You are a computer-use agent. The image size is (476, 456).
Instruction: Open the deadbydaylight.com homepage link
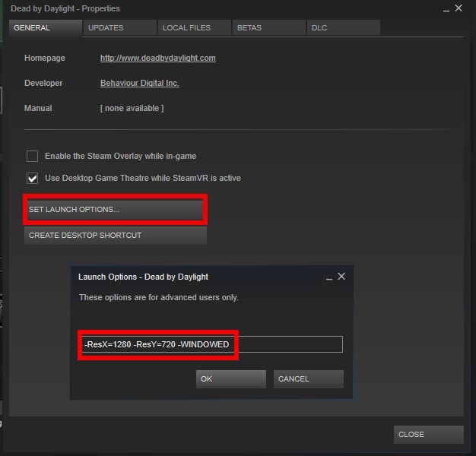coord(158,58)
